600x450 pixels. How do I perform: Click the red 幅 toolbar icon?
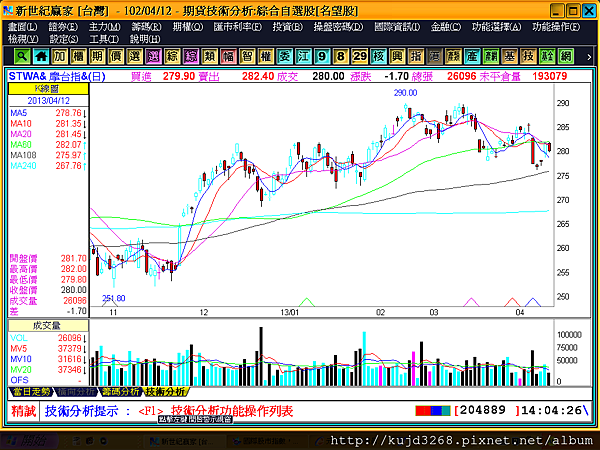pyautogui.click(x=228, y=57)
